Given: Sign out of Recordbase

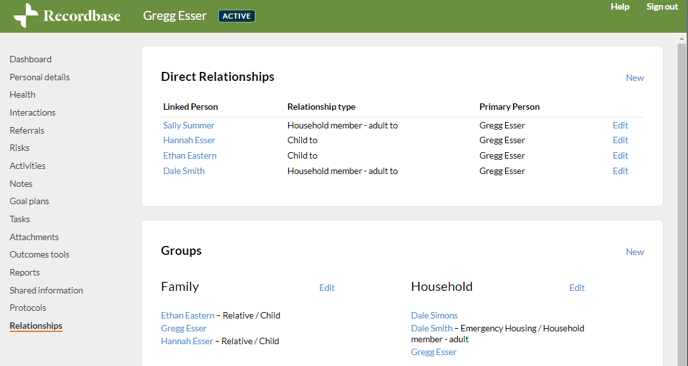Looking at the screenshot, I should [662, 7].
